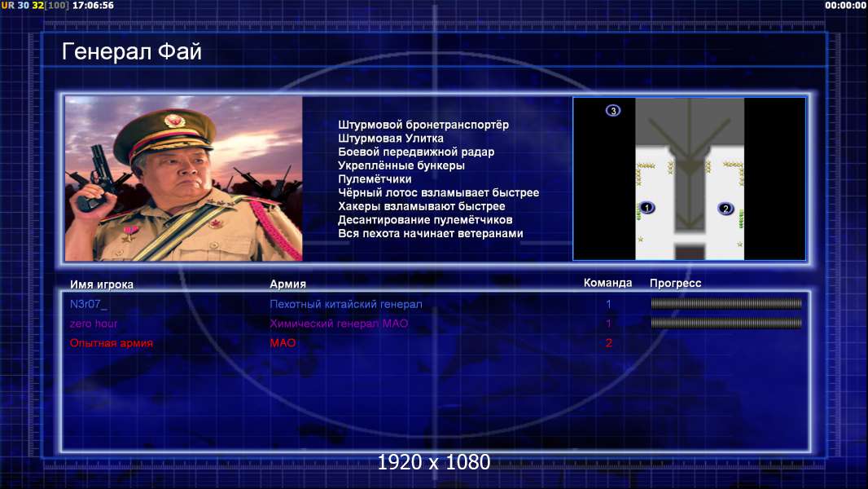This screenshot has height=489, width=868.
Task: Click zero hour loading progress bar
Action: (726, 323)
